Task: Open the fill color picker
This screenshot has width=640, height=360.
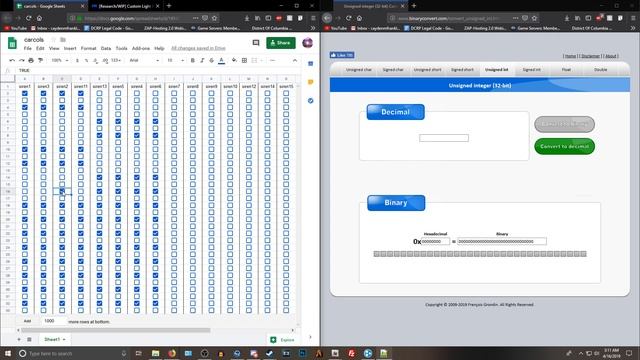Action: pos(234,60)
